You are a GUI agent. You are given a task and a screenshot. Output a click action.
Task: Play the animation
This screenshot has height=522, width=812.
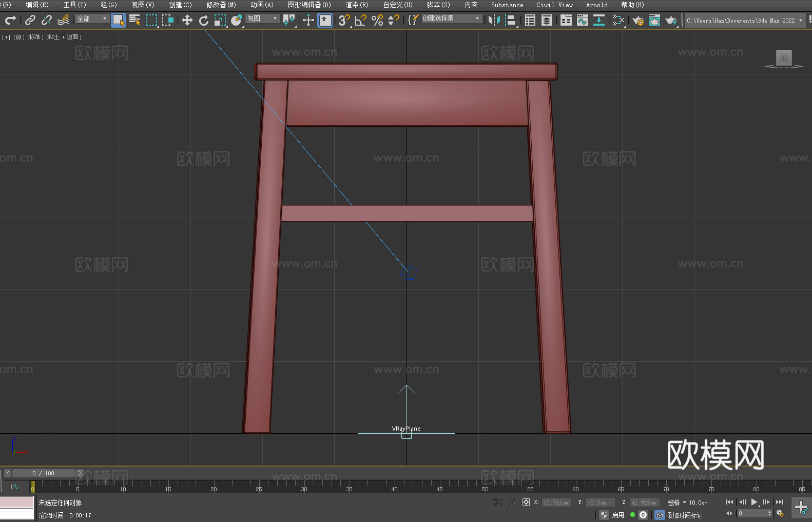754,502
